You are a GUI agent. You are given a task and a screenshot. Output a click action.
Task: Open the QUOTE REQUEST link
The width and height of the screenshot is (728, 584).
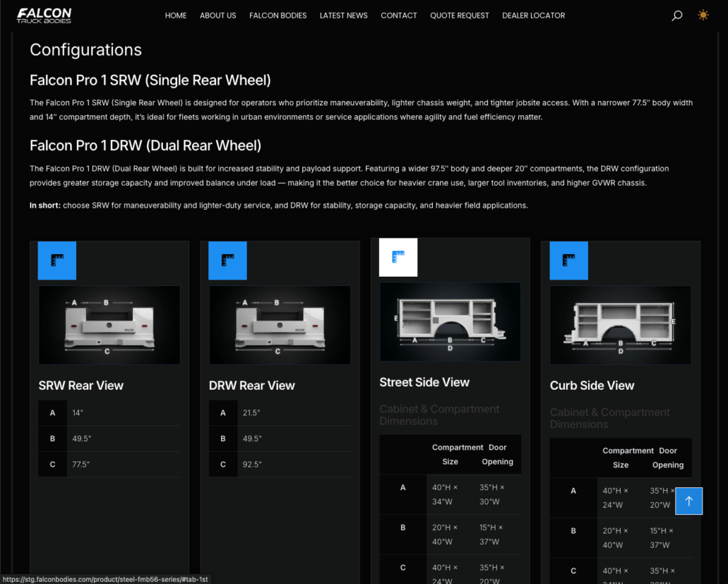tap(459, 15)
